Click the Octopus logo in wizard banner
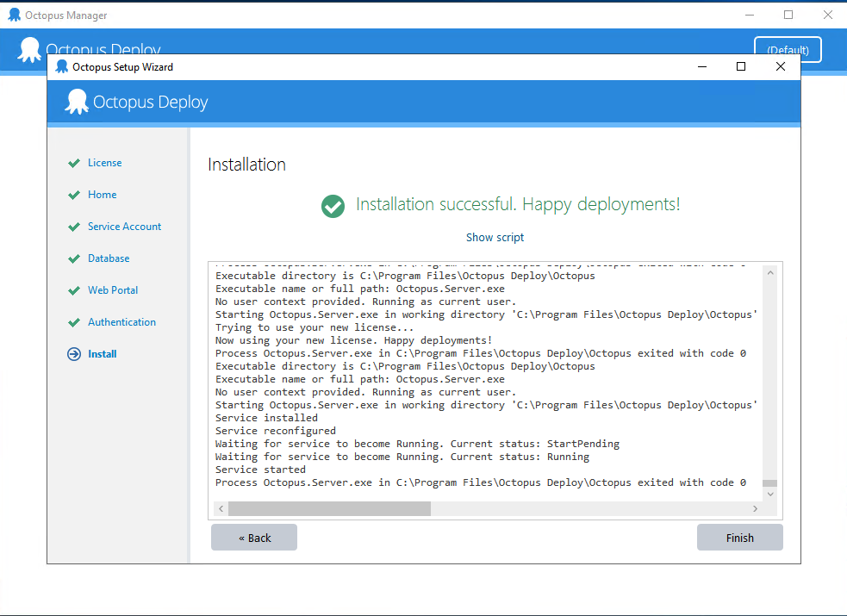Screen dimensions: 847x616 tap(77, 102)
